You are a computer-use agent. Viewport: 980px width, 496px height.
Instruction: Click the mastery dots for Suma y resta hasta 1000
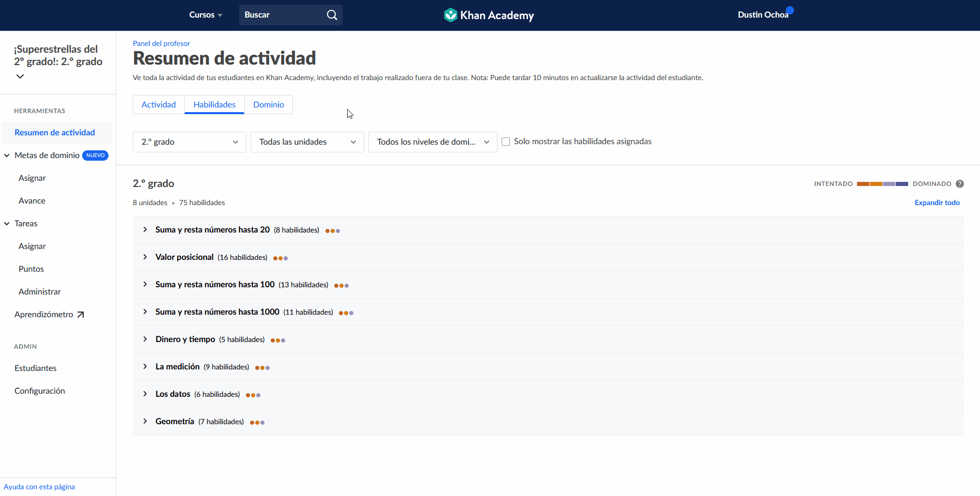(x=346, y=313)
